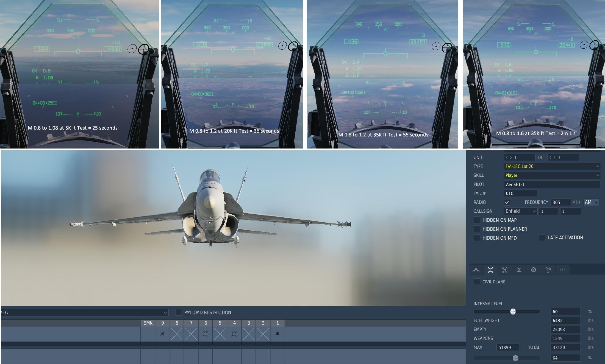605x364 pixels.
Task: Click the F/A-18C aircraft preview image
Action: pyautogui.click(x=233, y=228)
